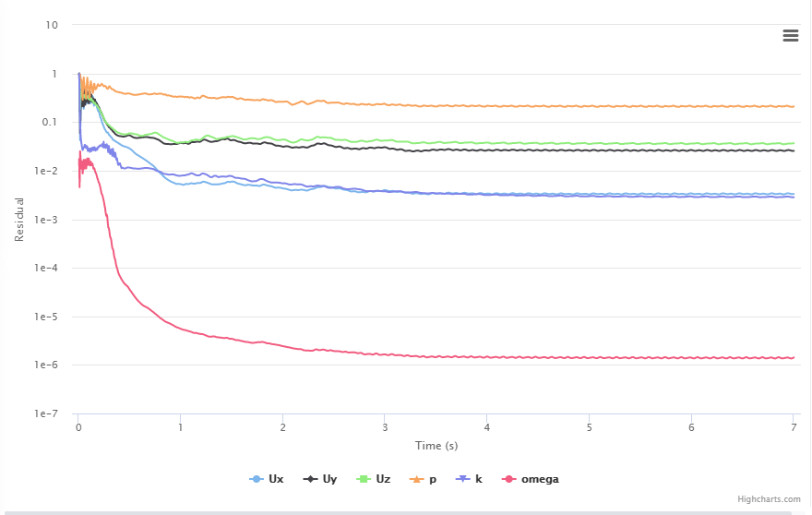812x515 pixels.
Task: Click the "1e-5" y-axis tick label
Action: click(45, 317)
